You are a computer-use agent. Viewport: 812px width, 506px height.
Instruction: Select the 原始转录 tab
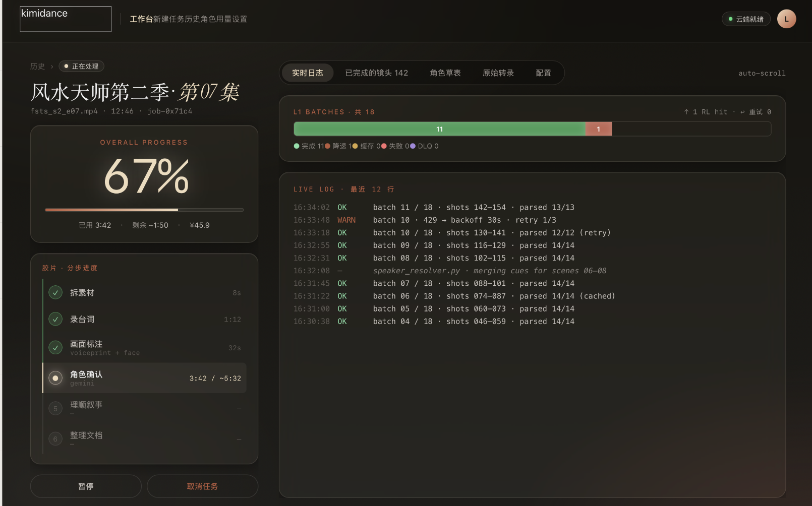498,73
